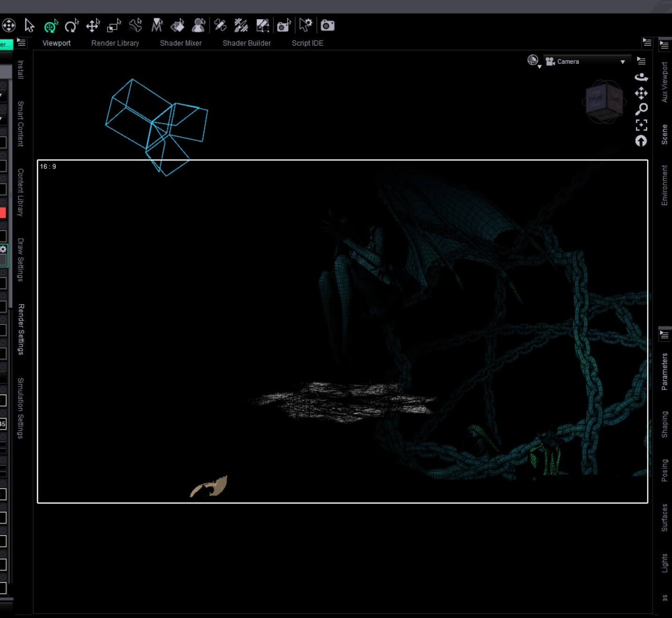Select the Scale tool
Image resolution: width=672 pixels, height=618 pixels.
[x=114, y=25]
